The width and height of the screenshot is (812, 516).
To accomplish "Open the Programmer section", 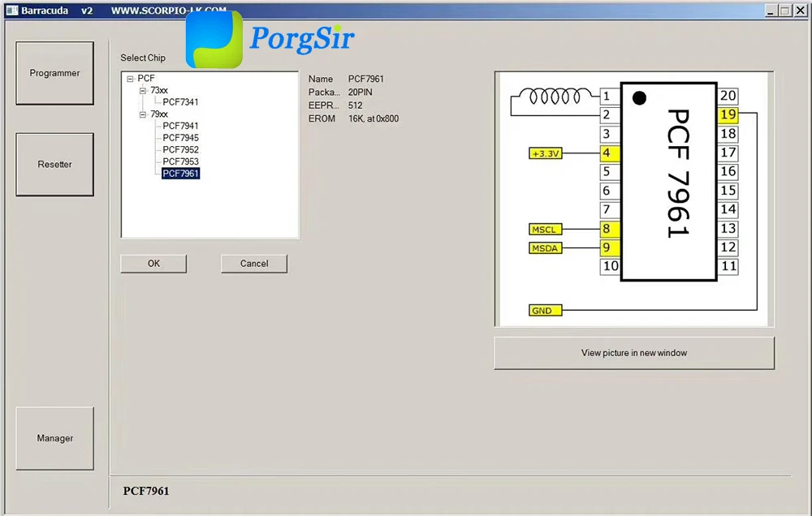I will [x=55, y=73].
